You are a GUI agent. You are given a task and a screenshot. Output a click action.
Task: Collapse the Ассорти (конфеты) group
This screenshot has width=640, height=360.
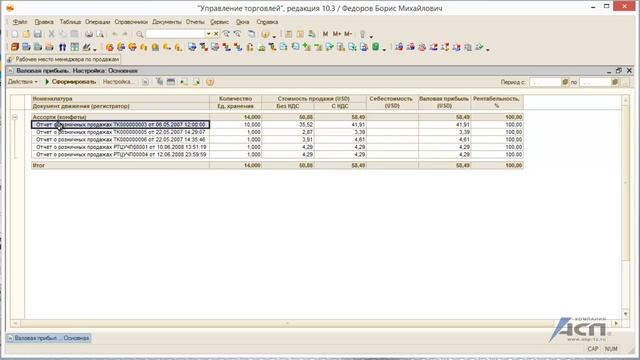click(x=15, y=117)
